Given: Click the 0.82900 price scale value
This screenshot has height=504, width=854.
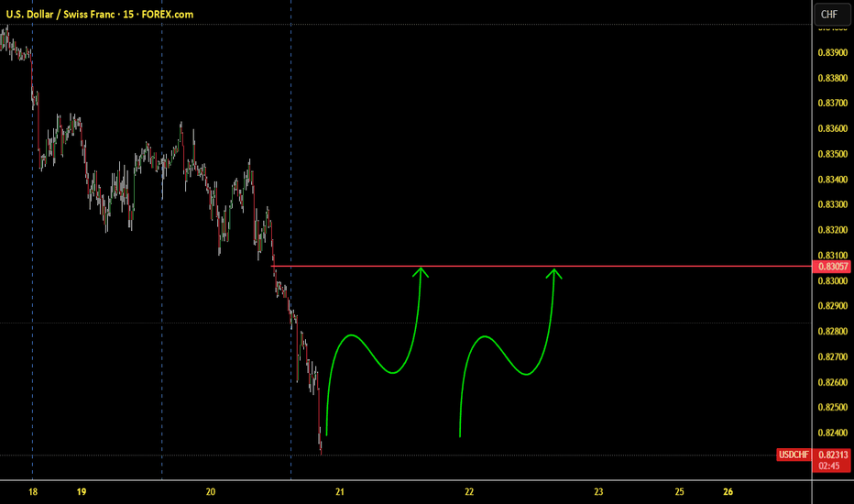Looking at the screenshot, I should point(833,306).
